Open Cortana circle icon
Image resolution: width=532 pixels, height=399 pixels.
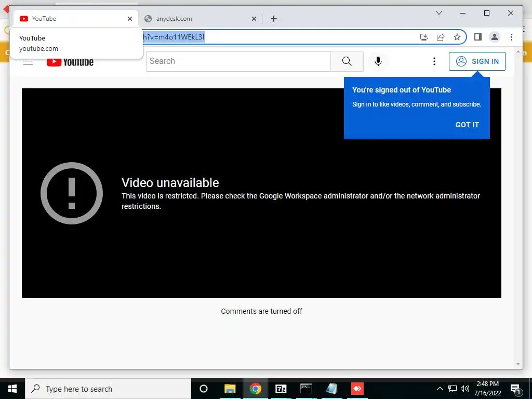coord(204,389)
